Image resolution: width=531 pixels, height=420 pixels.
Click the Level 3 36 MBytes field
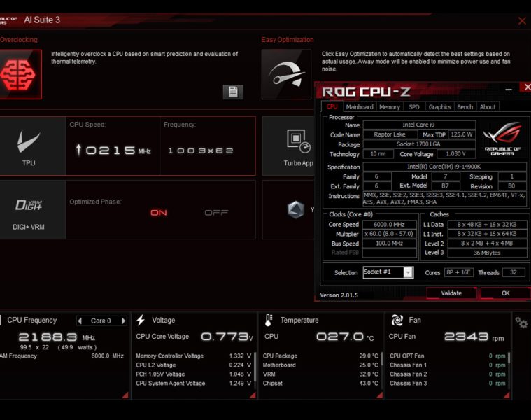487,253
